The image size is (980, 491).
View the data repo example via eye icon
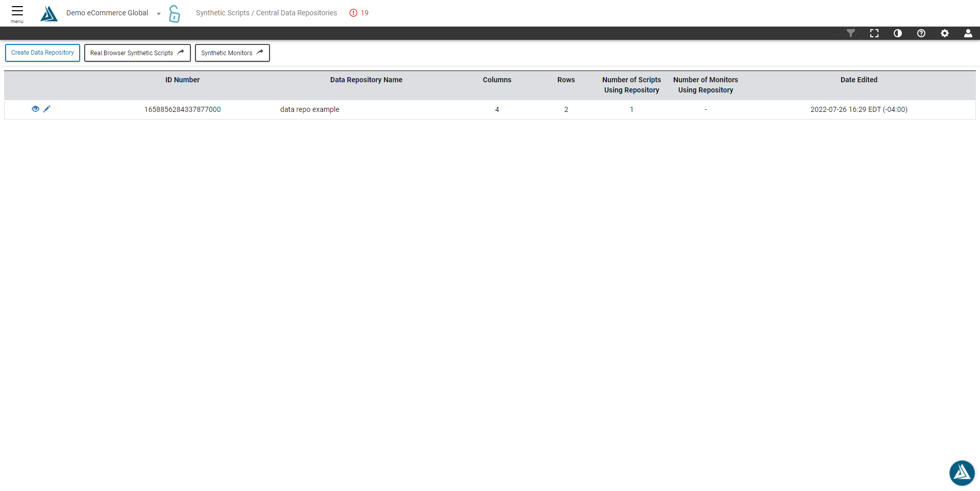(x=35, y=109)
